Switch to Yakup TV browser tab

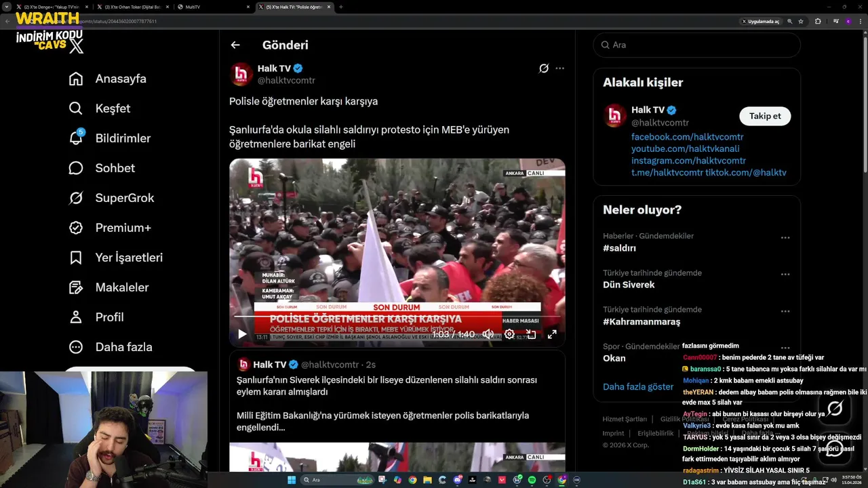(x=52, y=7)
